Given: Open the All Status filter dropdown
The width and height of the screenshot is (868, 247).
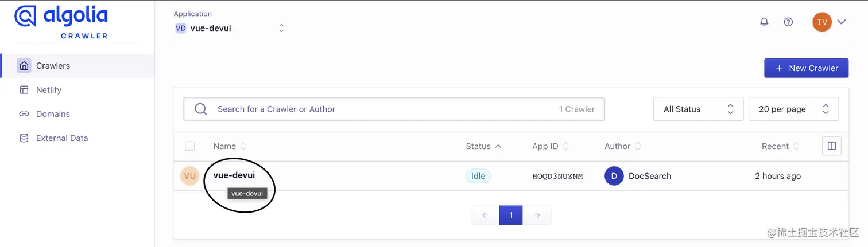Looking at the screenshot, I should point(699,109).
